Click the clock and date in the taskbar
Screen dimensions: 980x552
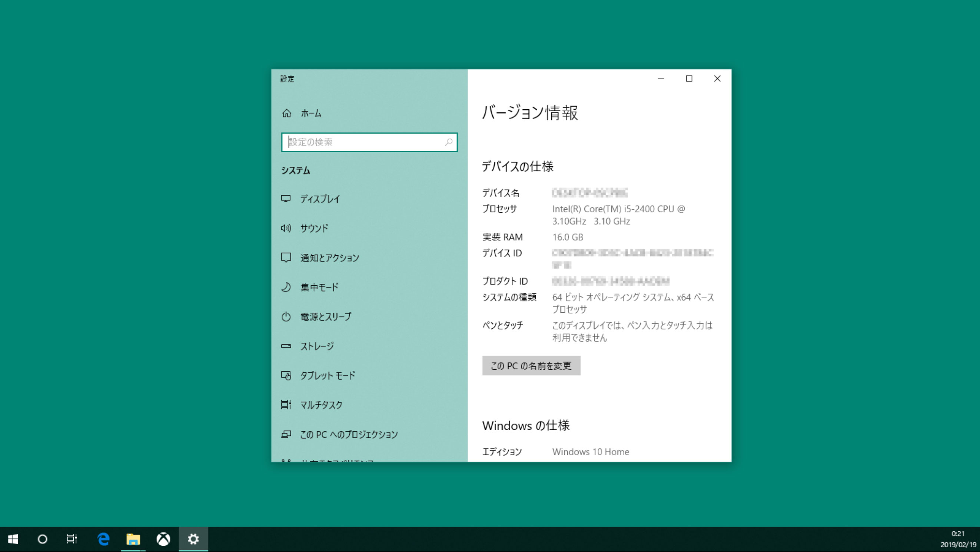click(x=958, y=539)
